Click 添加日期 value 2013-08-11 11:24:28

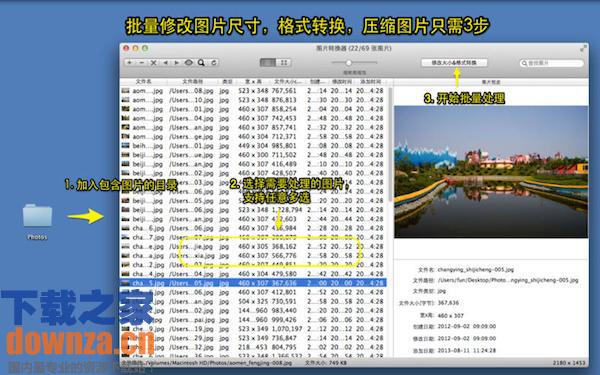pos(466,351)
